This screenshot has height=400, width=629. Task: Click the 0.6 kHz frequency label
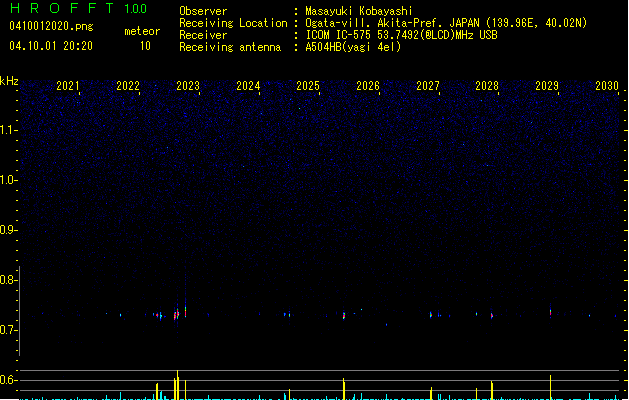8,380
